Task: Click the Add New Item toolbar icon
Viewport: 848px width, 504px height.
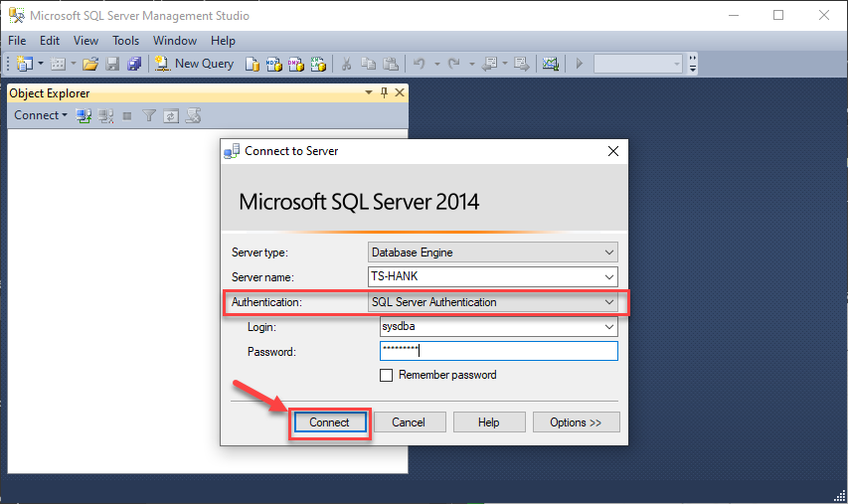Action: click(x=58, y=64)
